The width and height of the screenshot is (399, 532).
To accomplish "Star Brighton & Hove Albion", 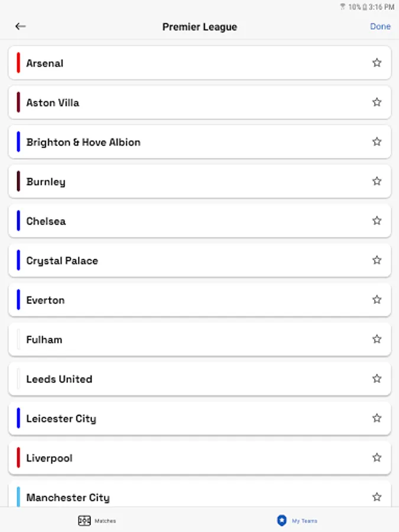I will 377,142.
